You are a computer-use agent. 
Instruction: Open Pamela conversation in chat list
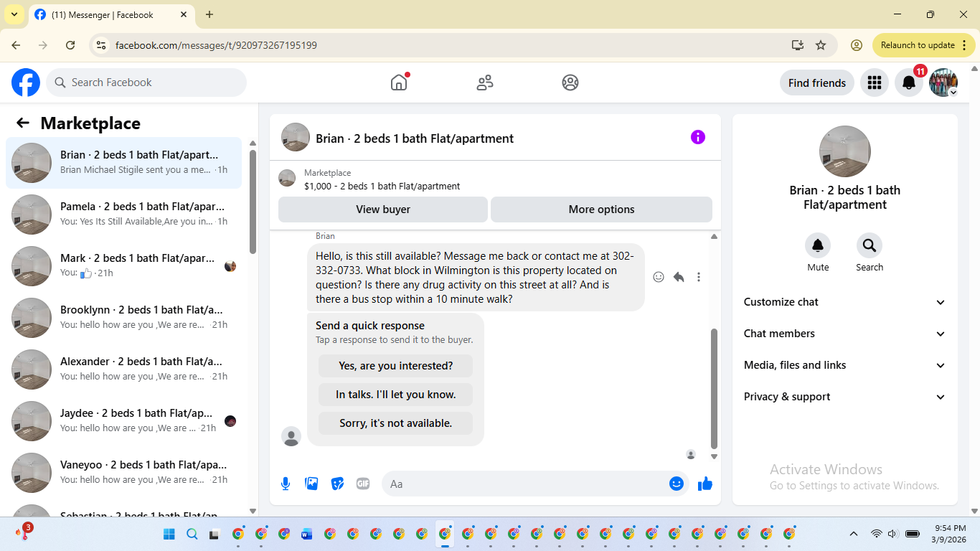pyautogui.click(x=123, y=215)
